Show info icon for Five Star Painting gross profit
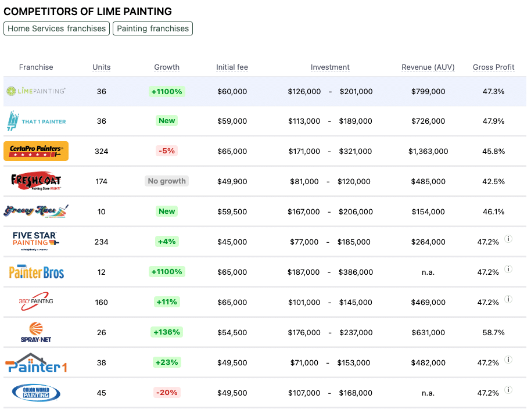 click(508, 239)
